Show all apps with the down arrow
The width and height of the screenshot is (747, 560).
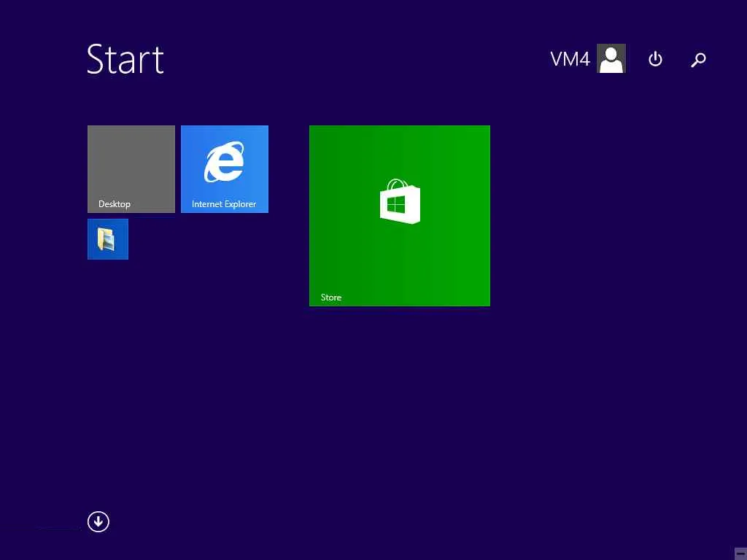point(98,522)
